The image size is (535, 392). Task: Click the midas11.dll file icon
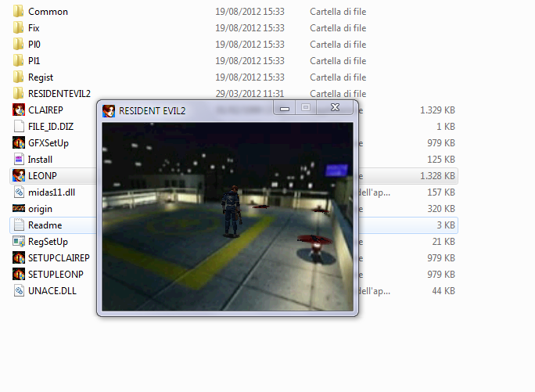(19, 192)
